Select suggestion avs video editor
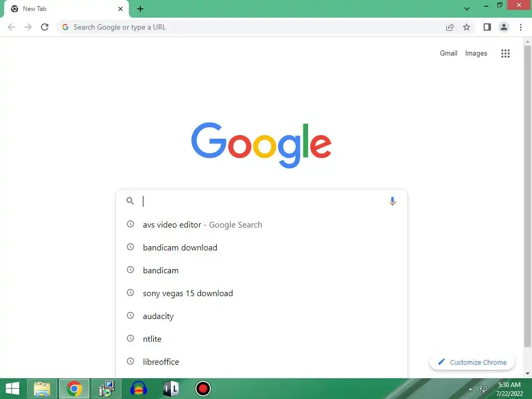The width and height of the screenshot is (532, 399). coord(261,224)
